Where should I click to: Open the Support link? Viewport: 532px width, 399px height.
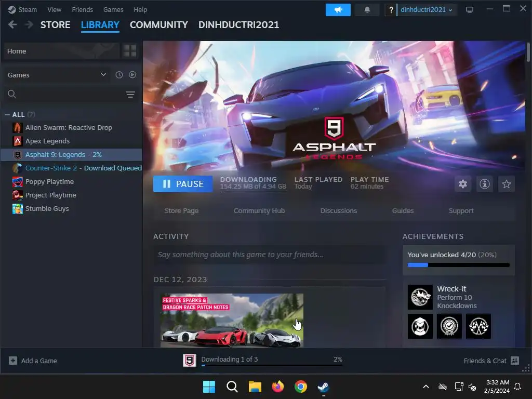click(461, 211)
